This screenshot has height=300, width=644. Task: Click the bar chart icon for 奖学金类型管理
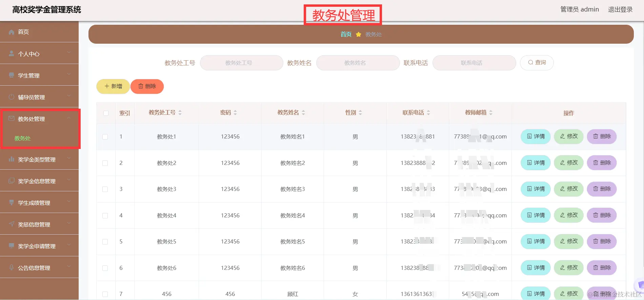(x=12, y=159)
